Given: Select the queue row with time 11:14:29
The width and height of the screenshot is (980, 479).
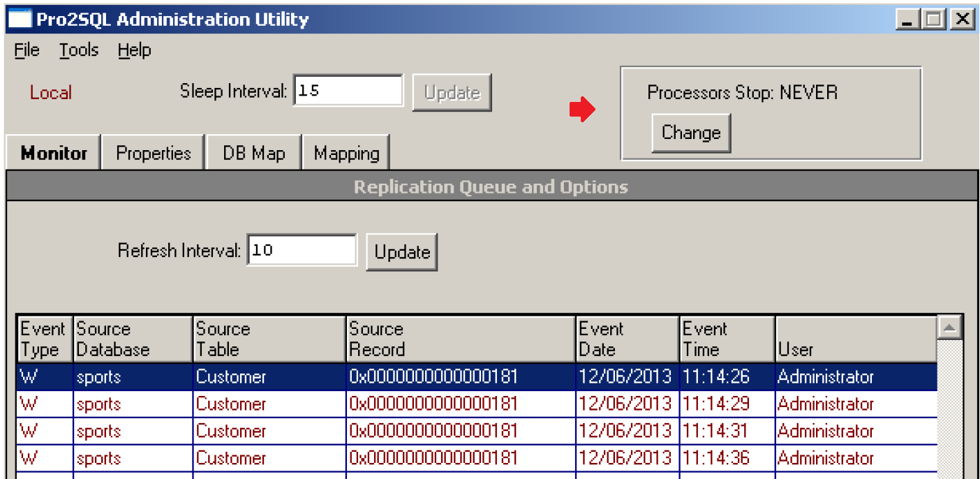Looking at the screenshot, I should coord(475,404).
